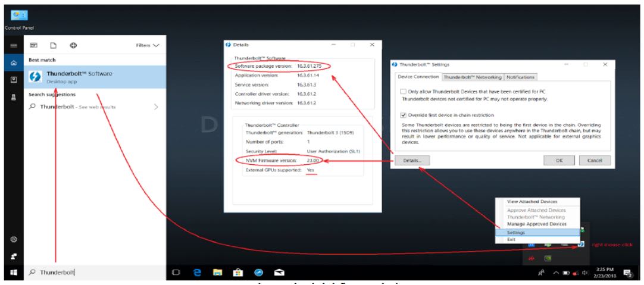The image size is (644, 285).
Task: Click Service version value 16.3.61.3
Action: click(307, 84)
